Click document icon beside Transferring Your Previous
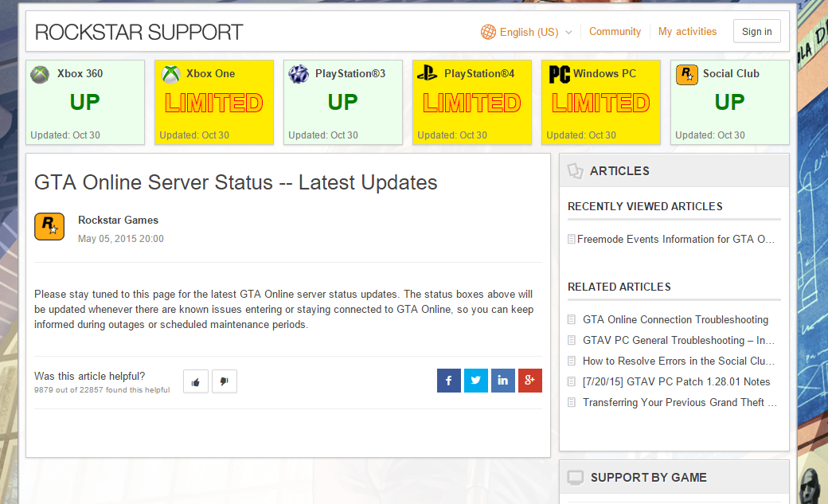Screen dimensions: 828x504 point(572,403)
